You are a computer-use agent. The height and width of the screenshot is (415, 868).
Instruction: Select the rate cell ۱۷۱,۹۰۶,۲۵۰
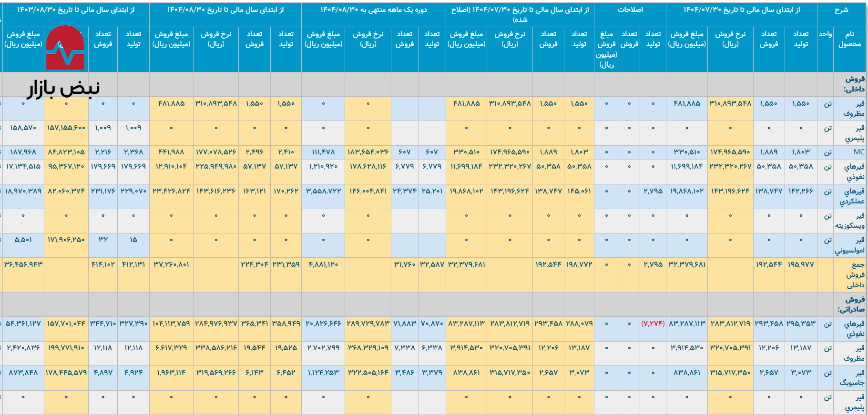pyautogui.click(x=66, y=240)
